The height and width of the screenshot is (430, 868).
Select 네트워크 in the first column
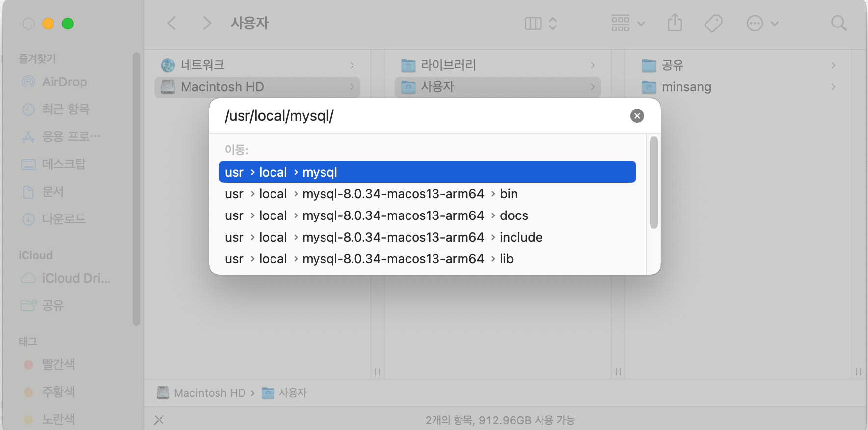(257, 65)
